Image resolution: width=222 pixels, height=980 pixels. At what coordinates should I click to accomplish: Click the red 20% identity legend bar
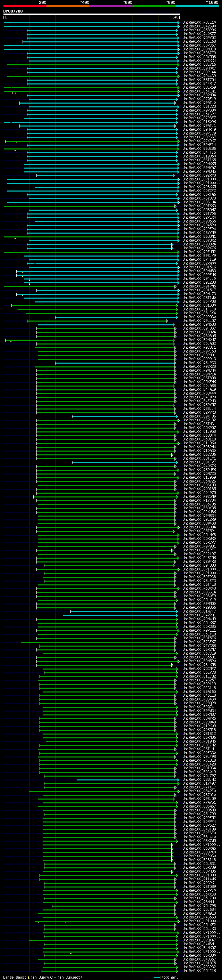click(x=25, y=6)
